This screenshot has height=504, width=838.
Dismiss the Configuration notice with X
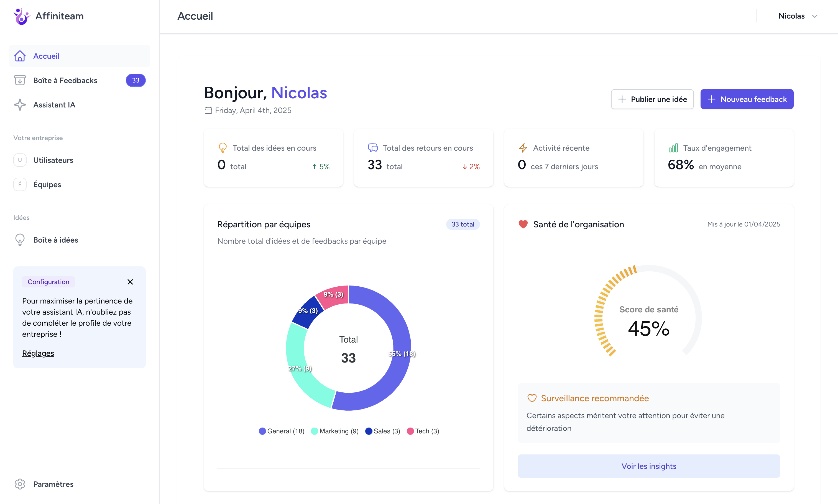130,282
